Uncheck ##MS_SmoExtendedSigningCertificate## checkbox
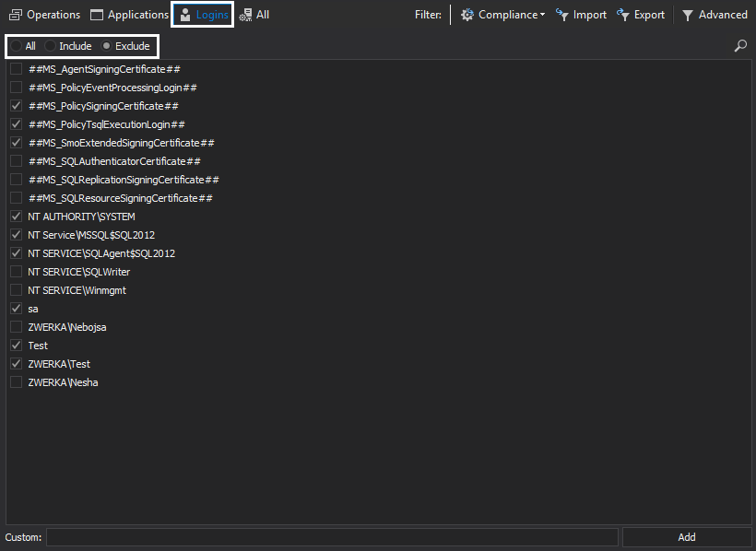Screen dimensions: 756x551 17,143
